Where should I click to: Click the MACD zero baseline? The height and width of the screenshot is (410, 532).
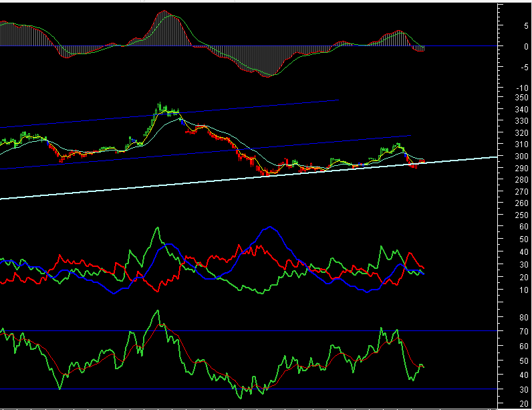click(x=249, y=46)
